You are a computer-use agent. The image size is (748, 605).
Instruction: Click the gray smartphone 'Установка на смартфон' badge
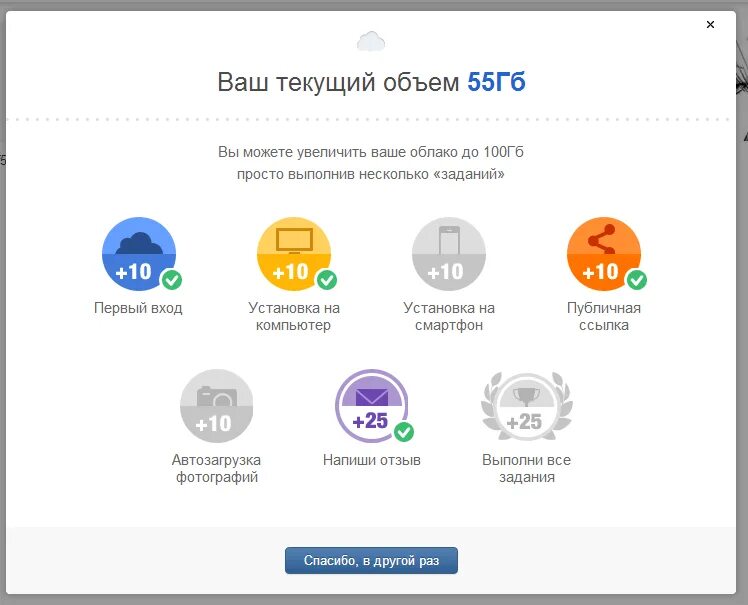[x=449, y=254]
